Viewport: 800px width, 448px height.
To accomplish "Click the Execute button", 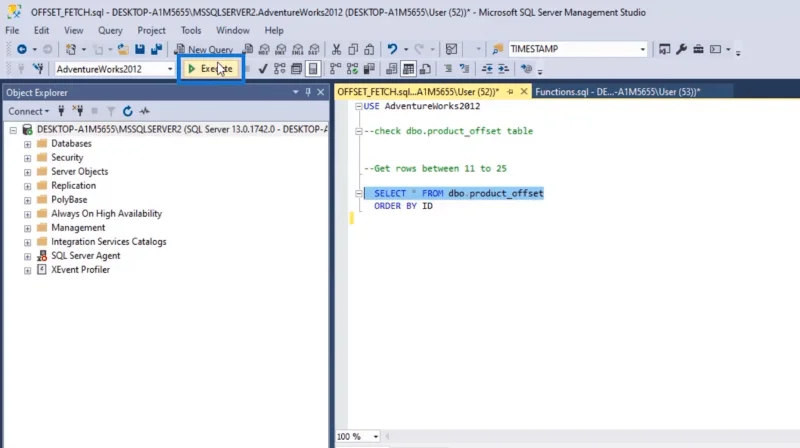I will click(x=210, y=68).
